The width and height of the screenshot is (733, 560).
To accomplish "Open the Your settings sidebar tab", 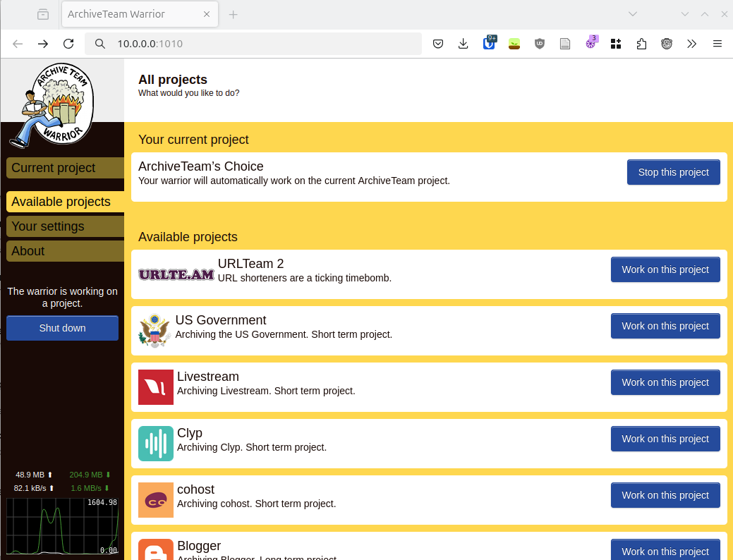I will [65, 226].
